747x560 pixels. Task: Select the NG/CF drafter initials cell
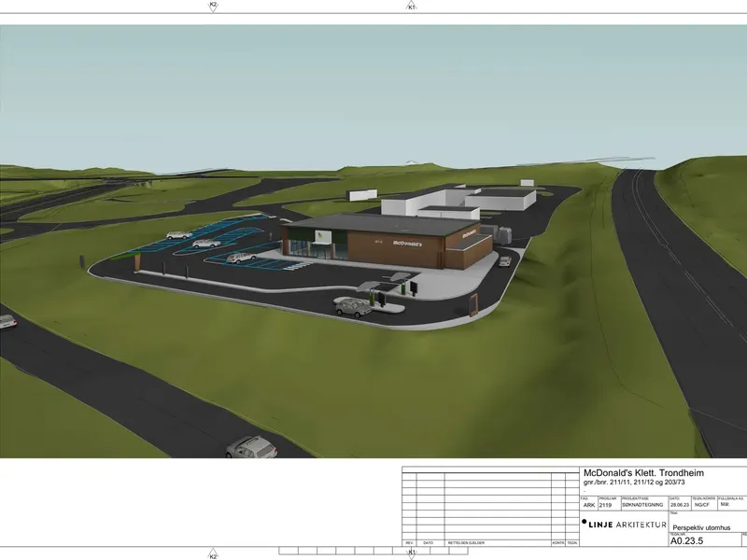pos(702,505)
